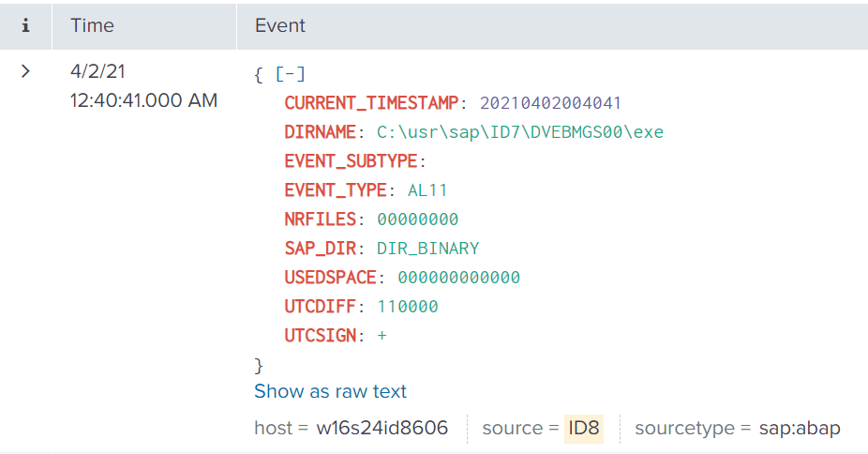This screenshot has width=868, height=454.
Task: Open 'Show as raw text' link
Action: pos(330,391)
